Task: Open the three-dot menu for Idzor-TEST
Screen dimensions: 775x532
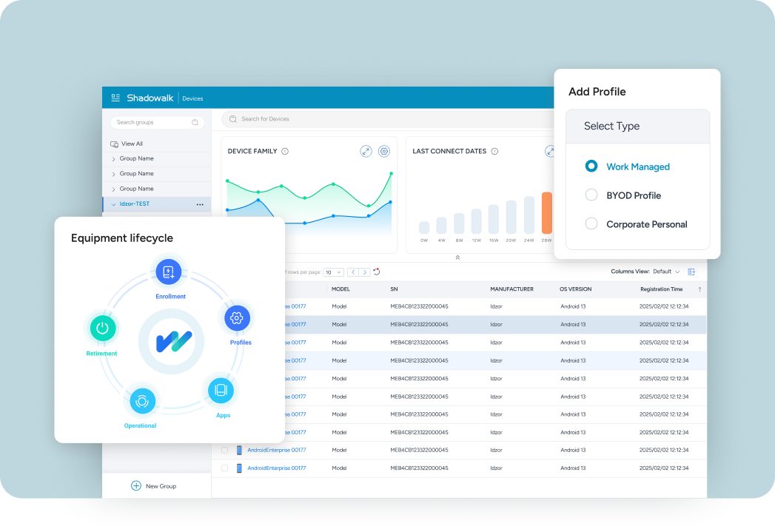Action: pos(200,204)
